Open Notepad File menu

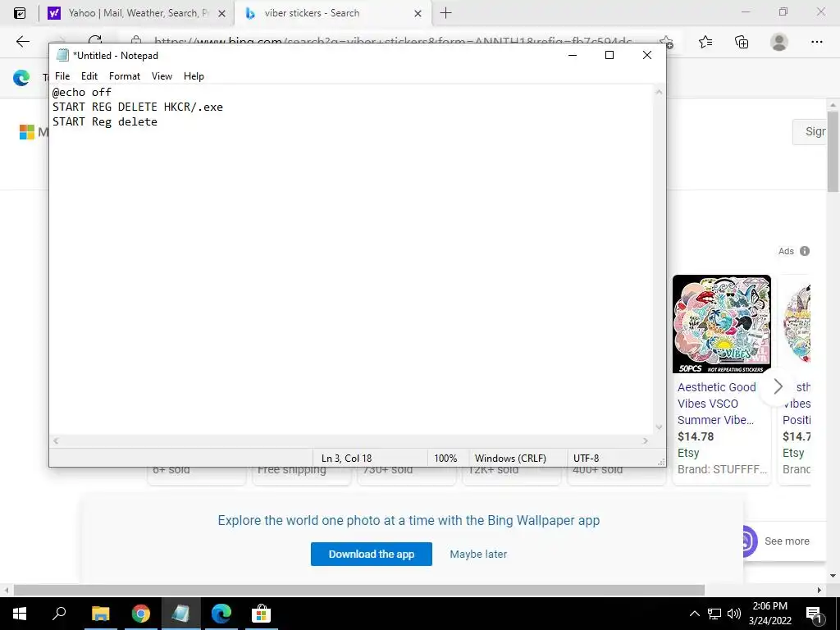[x=62, y=76]
